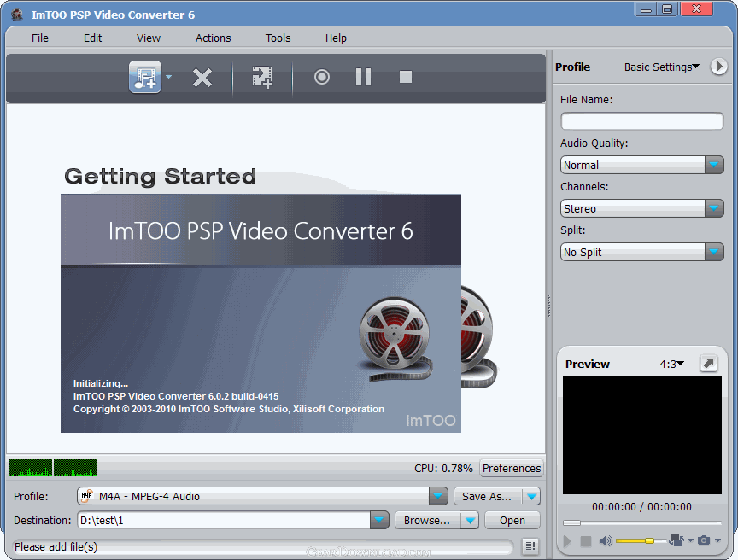This screenshot has height=560, width=738.
Task: Mute the preview volume
Action: pyautogui.click(x=606, y=540)
